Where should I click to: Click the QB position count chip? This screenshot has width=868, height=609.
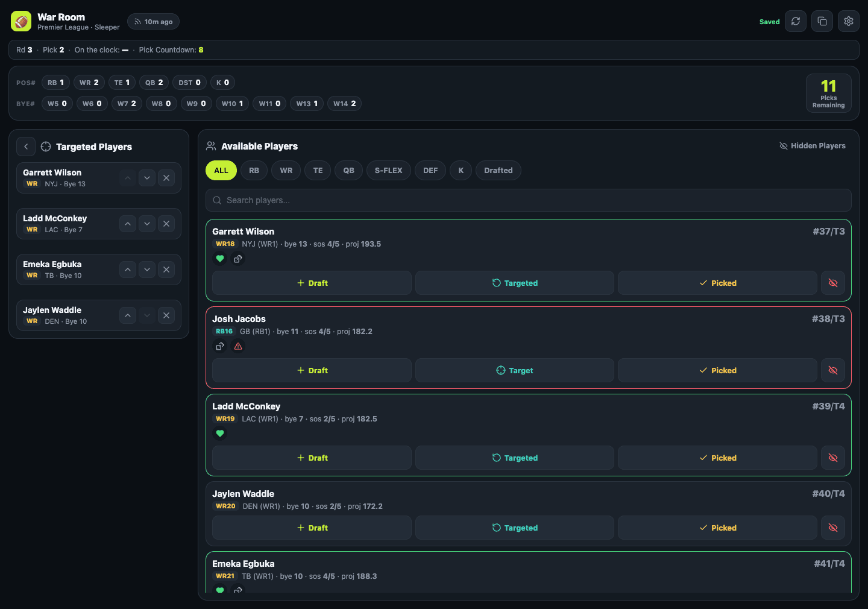(154, 83)
